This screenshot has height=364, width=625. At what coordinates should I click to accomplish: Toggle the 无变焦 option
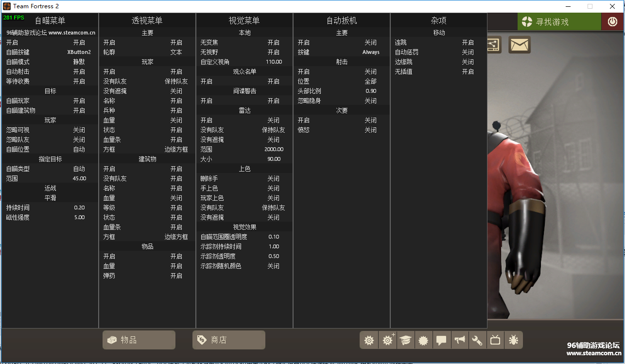273,42
